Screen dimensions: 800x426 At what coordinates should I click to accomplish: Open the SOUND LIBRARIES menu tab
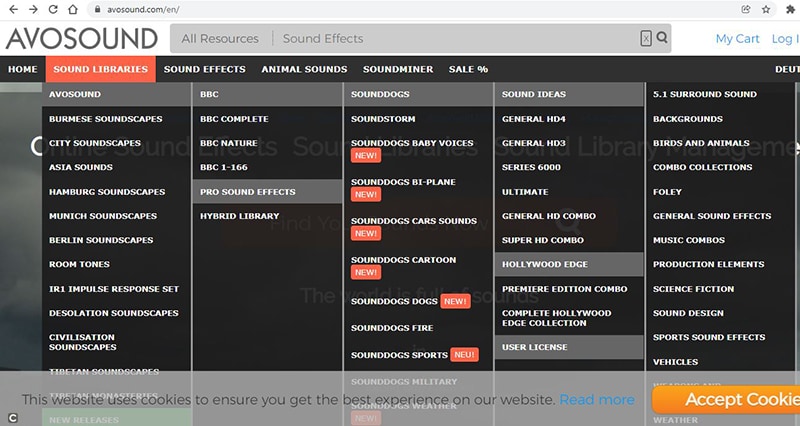[x=101, y=69]
